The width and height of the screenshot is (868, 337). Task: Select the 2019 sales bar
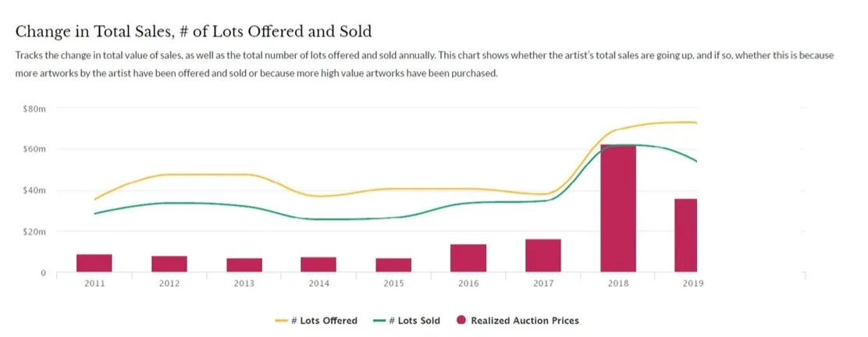686,236
